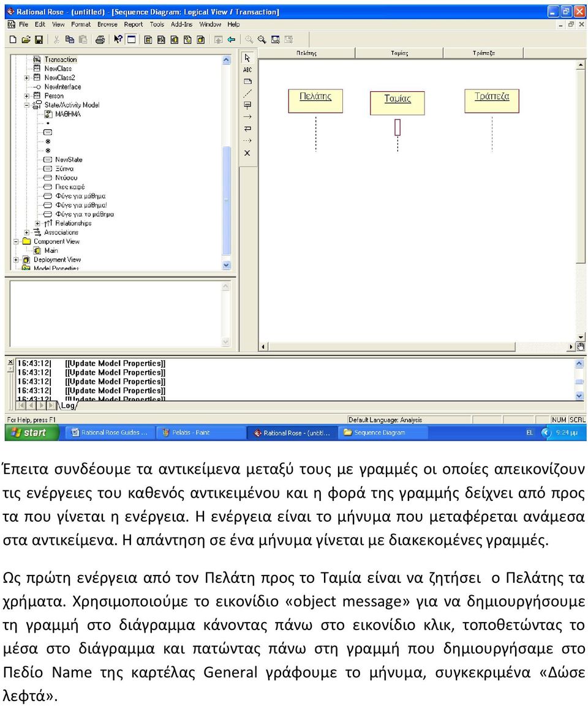The height and width of the screenshot is (706, 588).
Task: Click the EL language indicator
Action: point(529,433)
